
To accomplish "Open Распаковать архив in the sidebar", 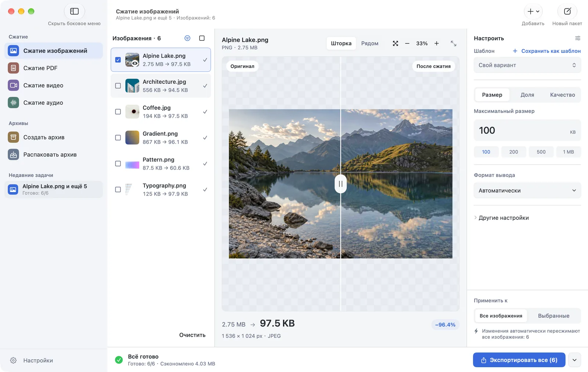I will tap(54, 154).
